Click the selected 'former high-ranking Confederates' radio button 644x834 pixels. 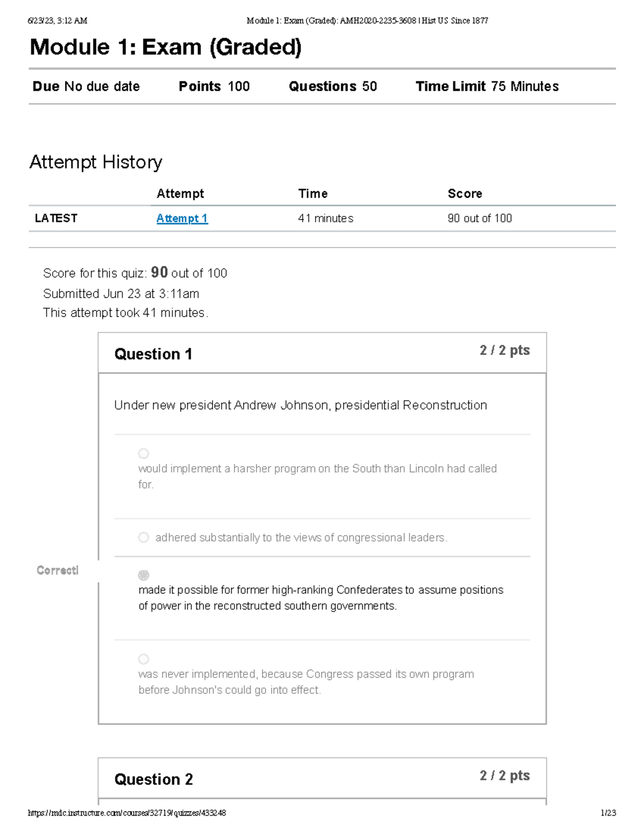click(143, 575)
